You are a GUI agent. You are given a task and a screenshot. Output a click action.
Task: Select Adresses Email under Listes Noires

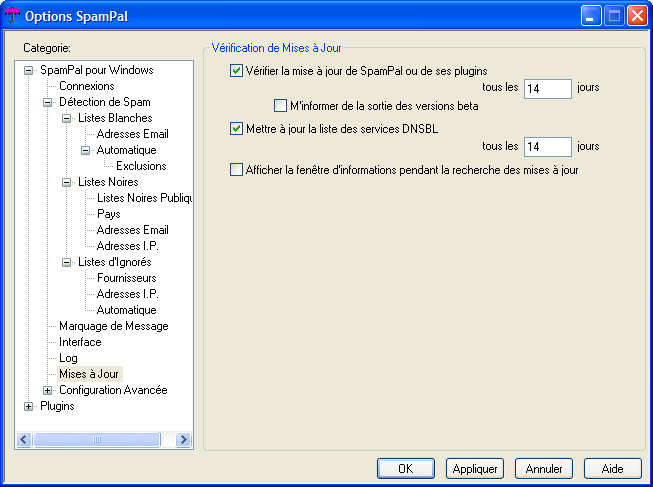[x=132, y=230]
